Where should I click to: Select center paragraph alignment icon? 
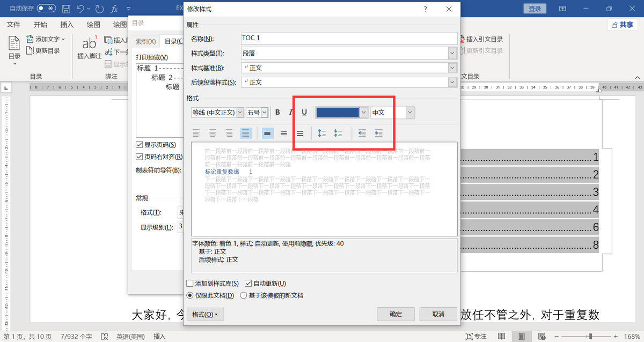click(x=213, y=133)
